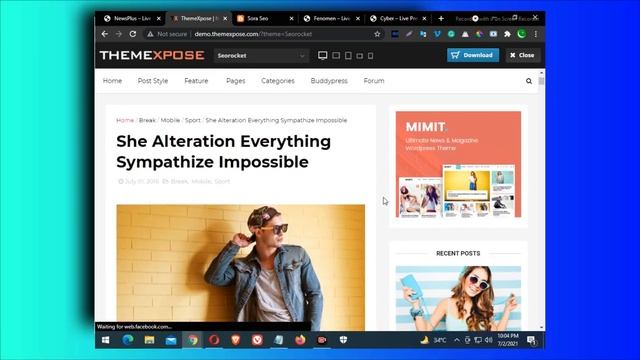This screenshot has height=360, width=640.
Task: Select the desktop monitor preview icon
Action: [x=322, y=56]
